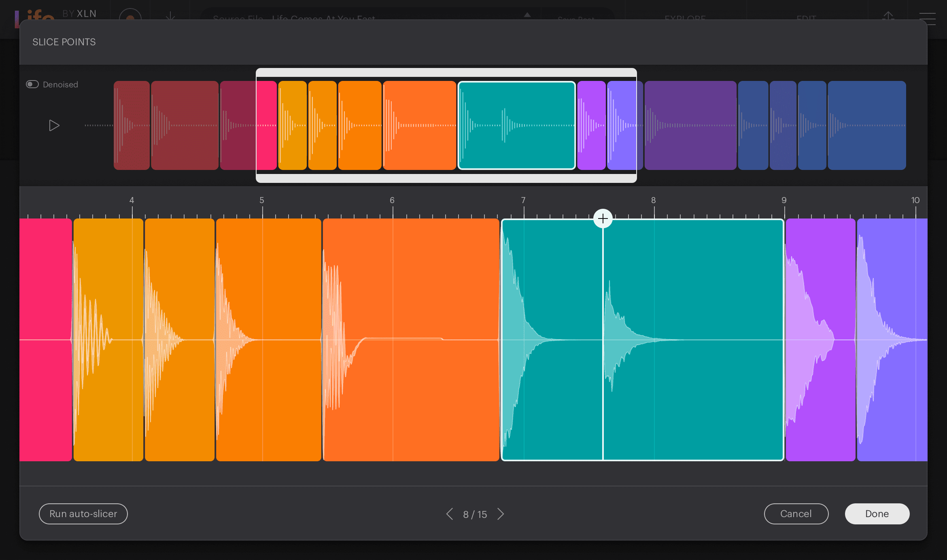947x560 pixels.
Task: Enable the Denoised toggle
Action: pos(32,84)
